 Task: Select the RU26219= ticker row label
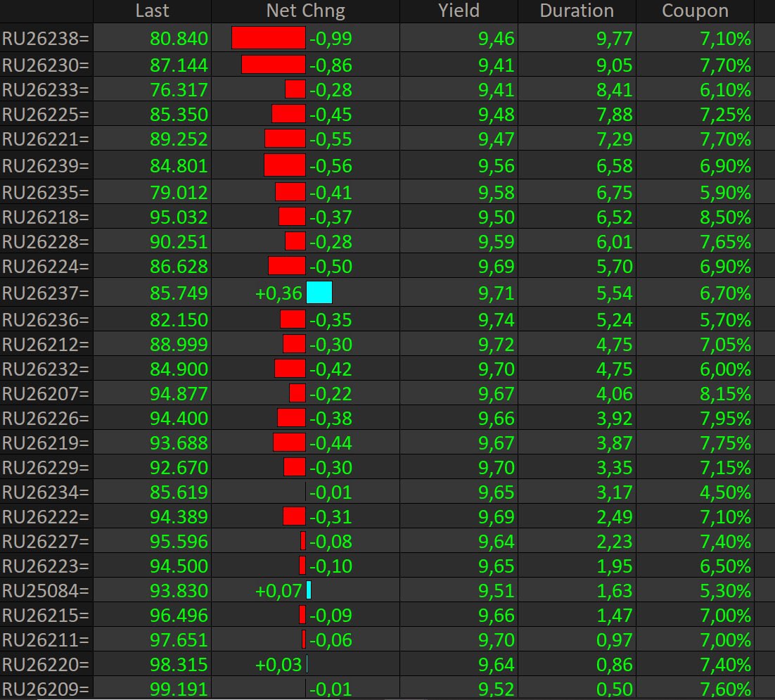[46, 443]
